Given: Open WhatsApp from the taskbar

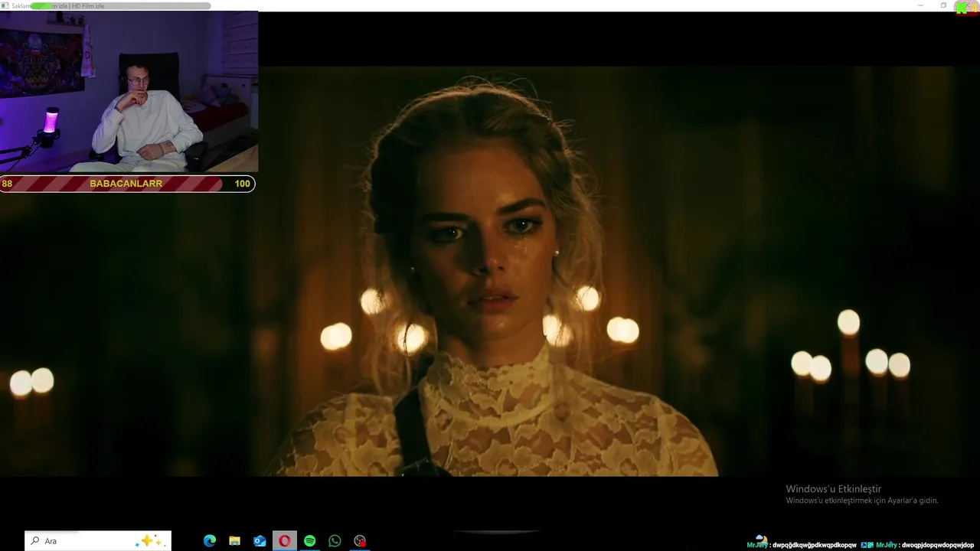Looking at the screenshot, I should 335,541.
